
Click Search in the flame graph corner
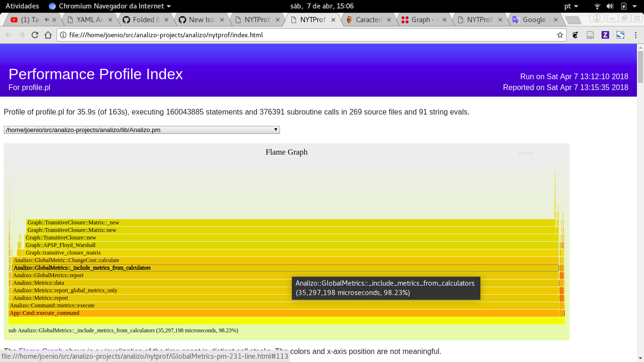pos(525,153)
